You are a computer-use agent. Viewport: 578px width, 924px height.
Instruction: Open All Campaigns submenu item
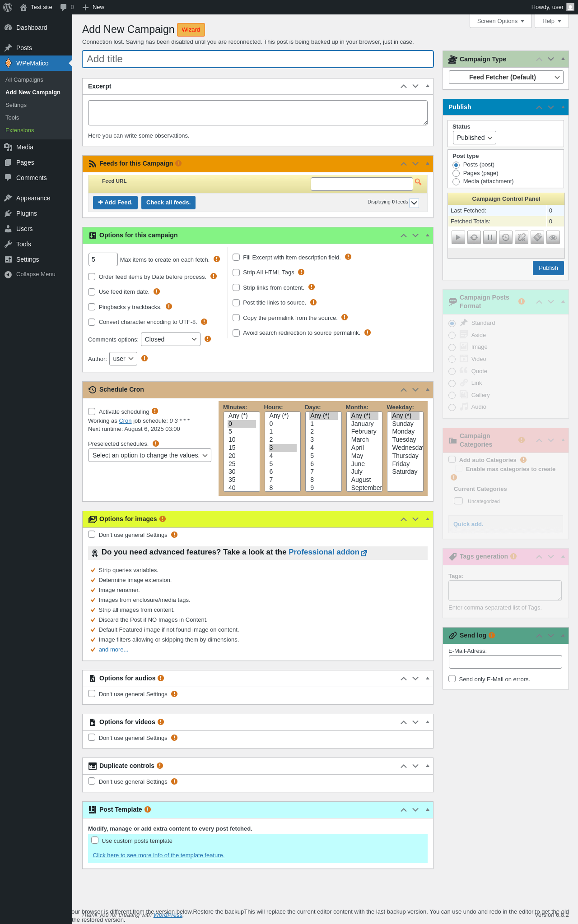point(24,80)
